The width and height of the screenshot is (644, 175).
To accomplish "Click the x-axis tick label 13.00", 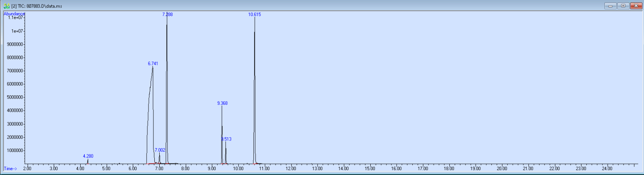I will click(317, 168).
